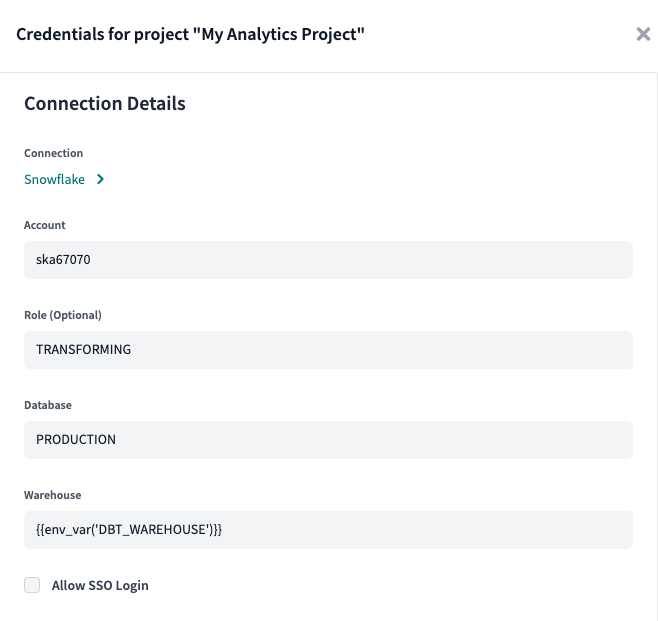Screen dimensions: 658x621
Task: Click the env_var DBT_WAREHOUSE value text
Action: point(129,530)
